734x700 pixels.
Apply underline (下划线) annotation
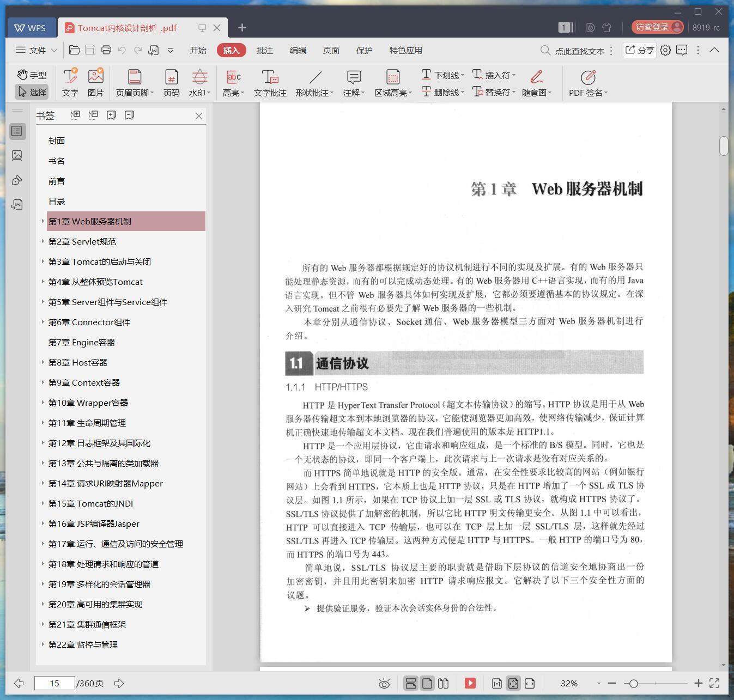click(x=442, y=75)
